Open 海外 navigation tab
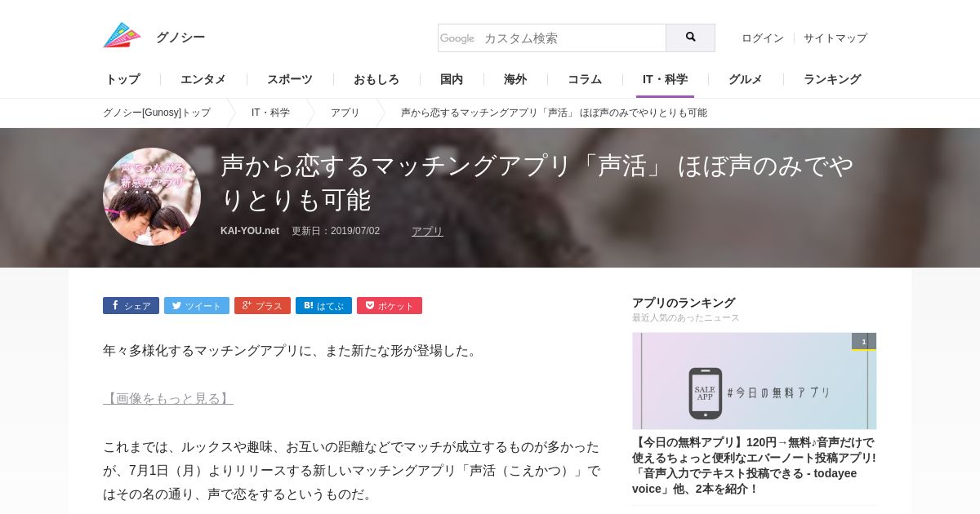Viewport: 980px width, 514px height. point(515,79)
